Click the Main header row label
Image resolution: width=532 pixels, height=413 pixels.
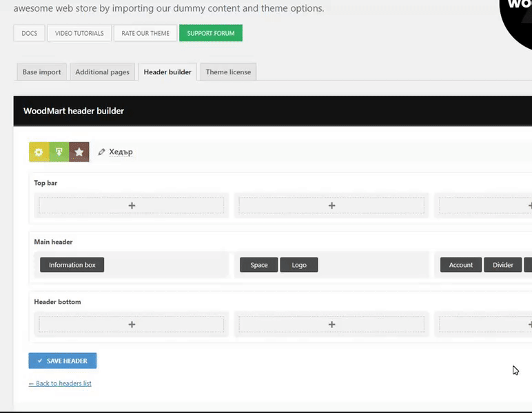pyautogui.click(x=53, y=242)
